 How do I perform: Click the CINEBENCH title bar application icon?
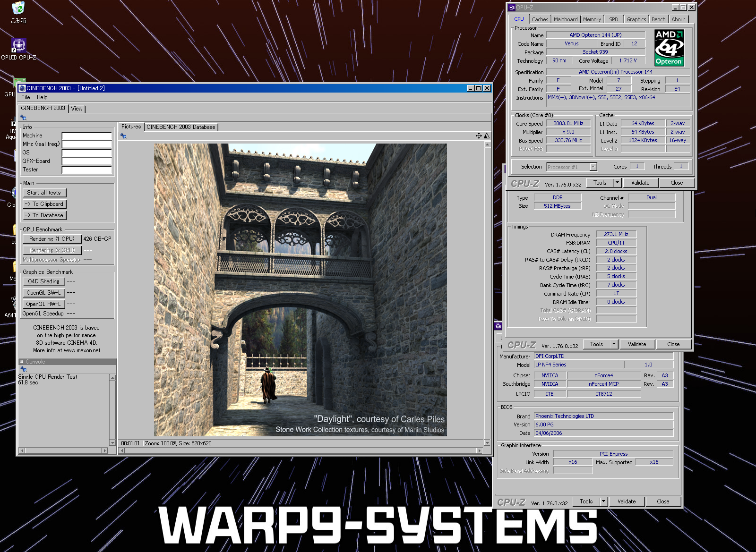[x=22, y=88]
